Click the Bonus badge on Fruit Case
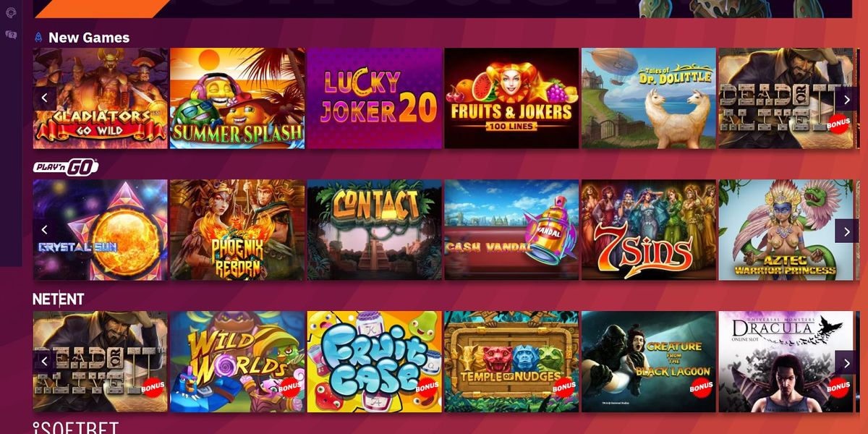The width and height of the screenshot is (868, 434). pyautogui.click(x=427, y=387)
